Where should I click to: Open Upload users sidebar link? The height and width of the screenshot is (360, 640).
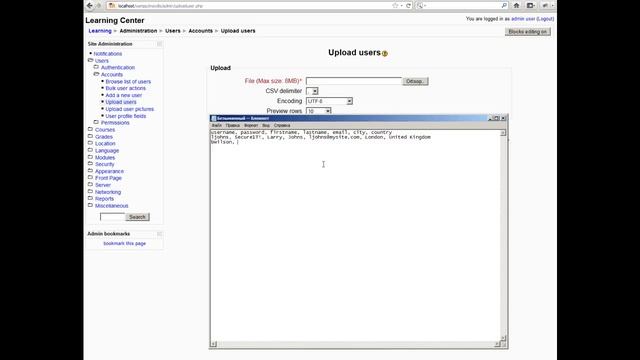121,102
